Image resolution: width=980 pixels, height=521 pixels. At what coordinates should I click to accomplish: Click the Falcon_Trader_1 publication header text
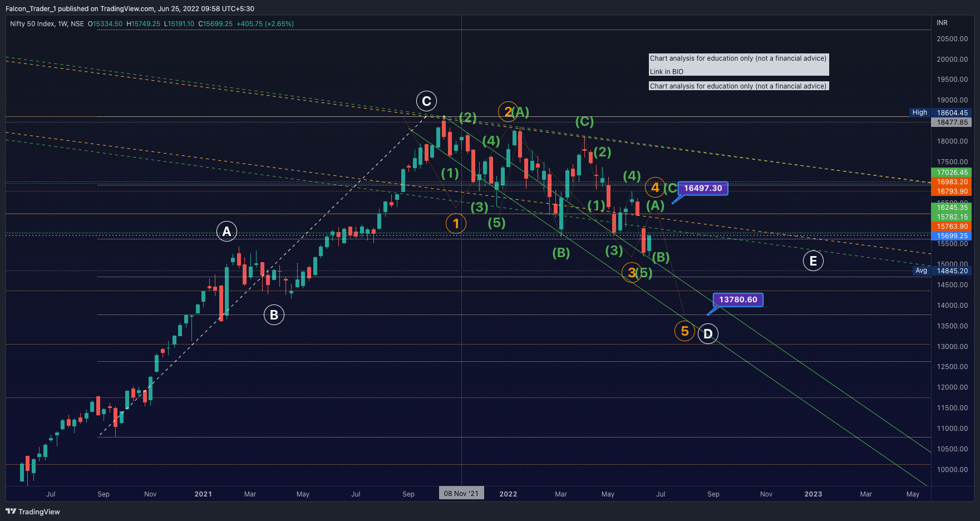(130, 9)
